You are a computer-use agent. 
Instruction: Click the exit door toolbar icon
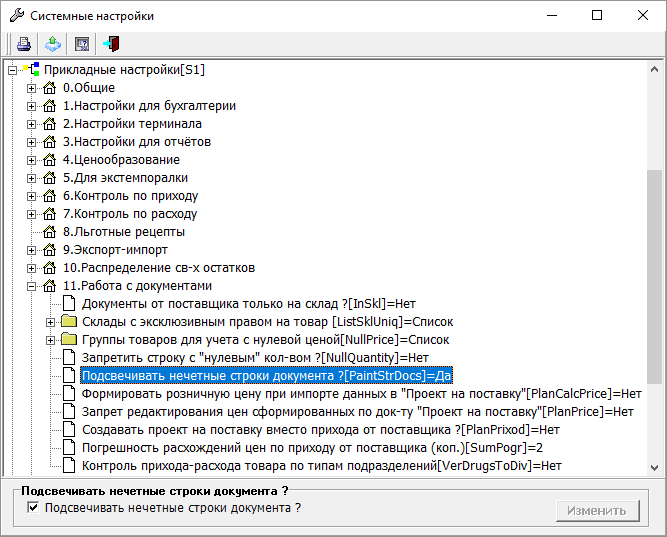pyautogui.click(x=111, y=44)
